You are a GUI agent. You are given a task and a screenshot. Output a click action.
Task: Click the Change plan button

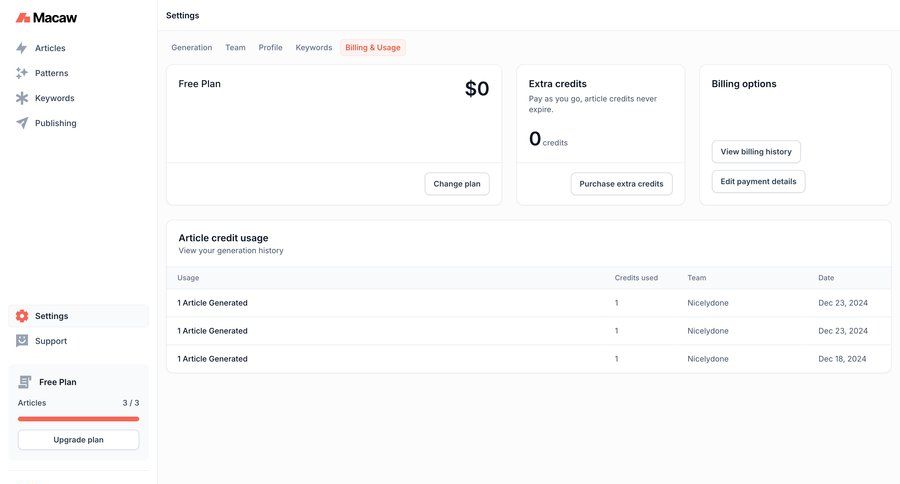pyautogui.click(x=457, y=184)
